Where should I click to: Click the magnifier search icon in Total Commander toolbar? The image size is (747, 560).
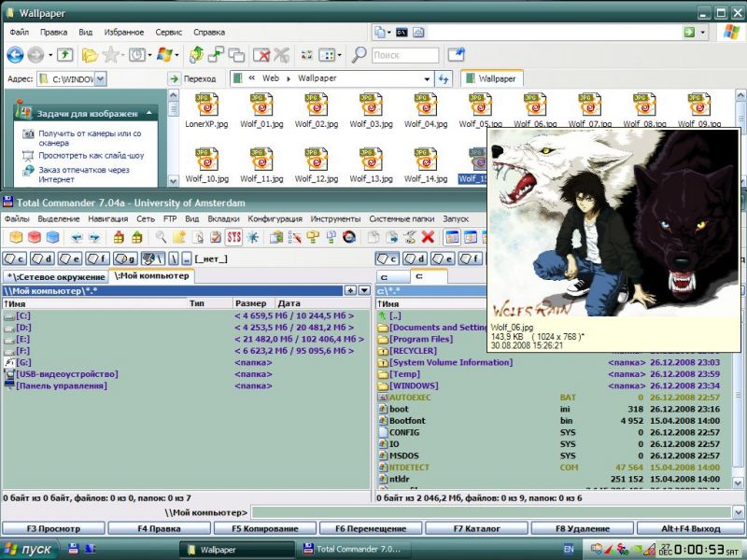pos(162,237)
